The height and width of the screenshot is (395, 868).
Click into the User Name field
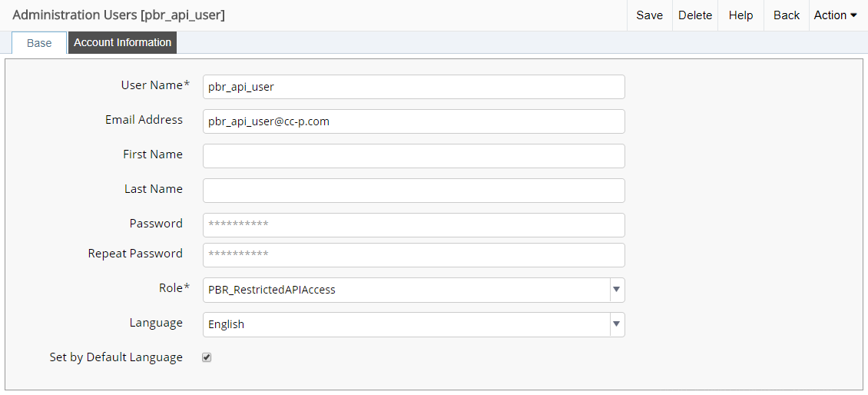point(413,87)
